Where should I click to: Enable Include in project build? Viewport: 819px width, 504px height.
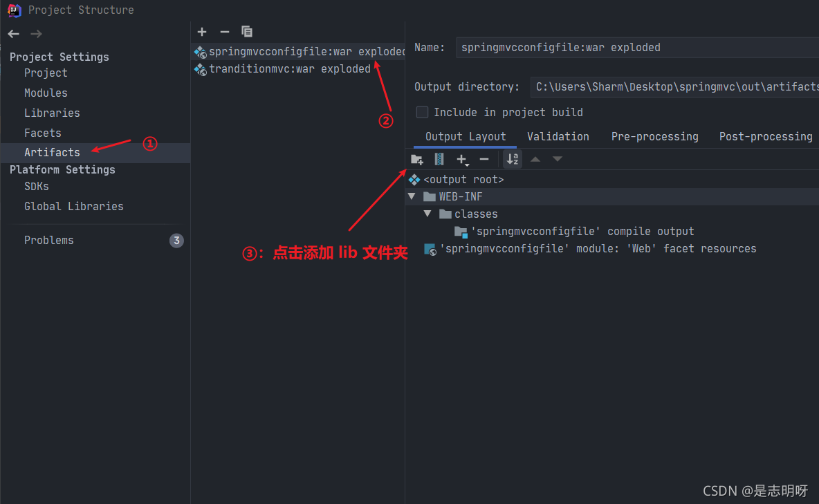422,112
